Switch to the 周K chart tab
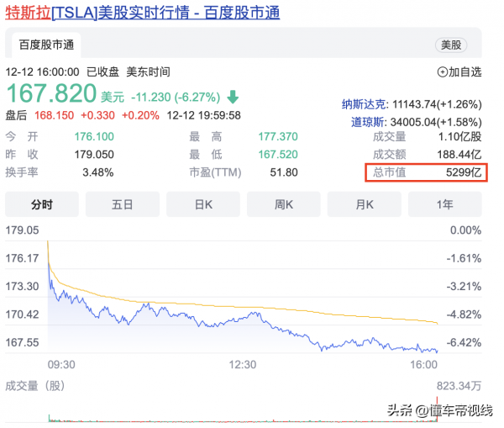 pyautogui.click(x=284, y=204)
